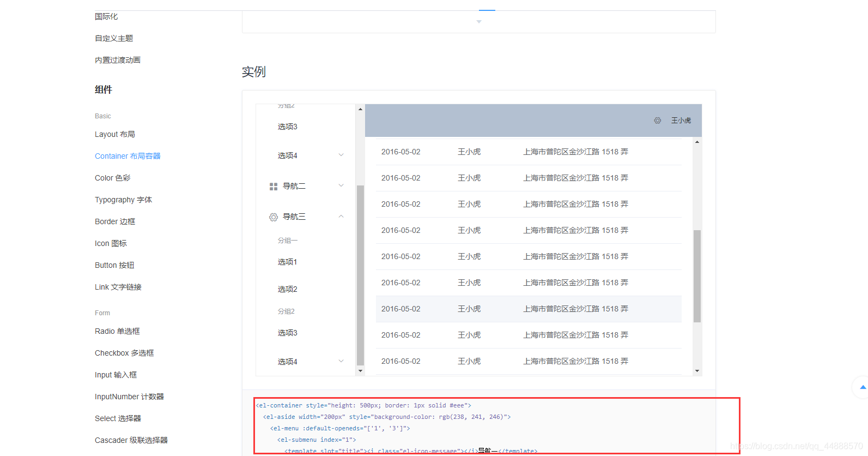Select 选项2 under 导航三
This screenshot has width=868, height=456.
tap(288, 289)
